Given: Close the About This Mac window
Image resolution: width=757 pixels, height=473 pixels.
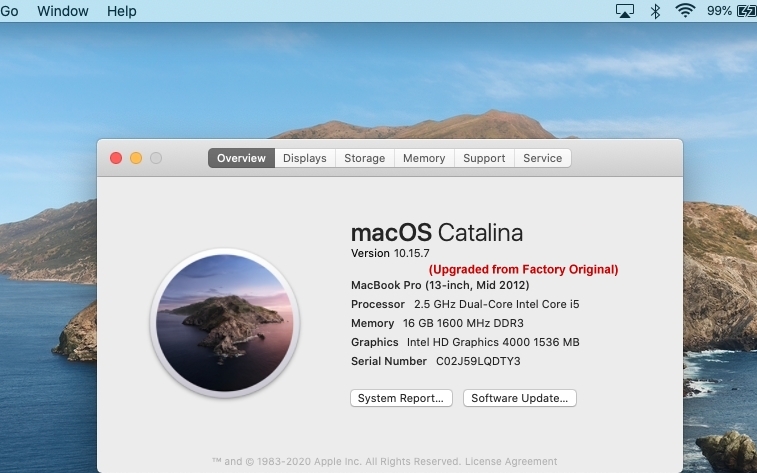Looking at the screenshot, I should click(116, 158).
